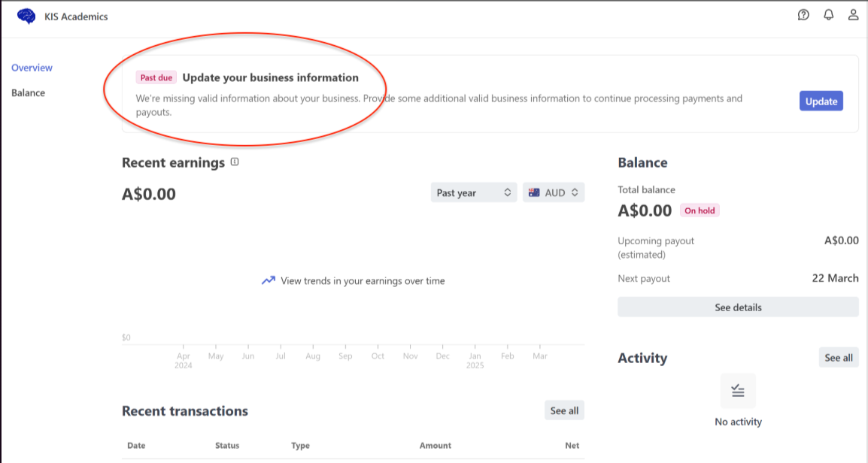Viewport: 868px width, 463px height.
Task: Click the Past due badge
Action: (x=156, y=77)
